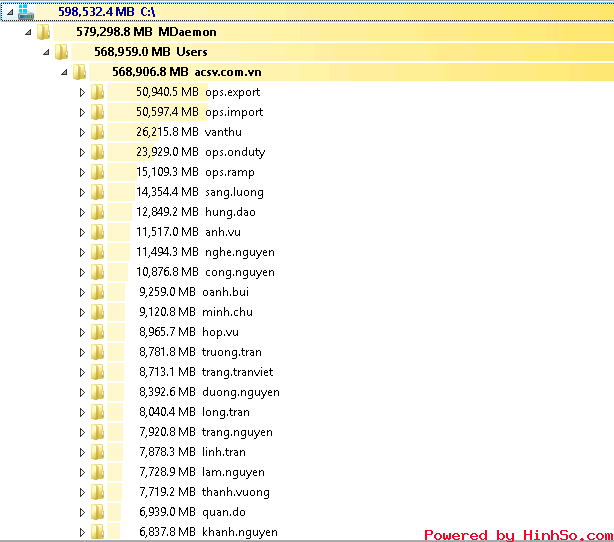Screen dimensions: 614x542
Task: Collapse the MDaemon folder node
Action: (x=28, y=33)
